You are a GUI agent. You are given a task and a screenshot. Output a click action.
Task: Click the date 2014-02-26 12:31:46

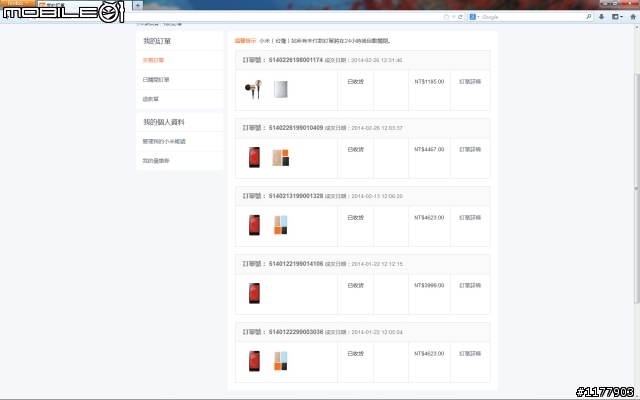[x=377, y=60]
